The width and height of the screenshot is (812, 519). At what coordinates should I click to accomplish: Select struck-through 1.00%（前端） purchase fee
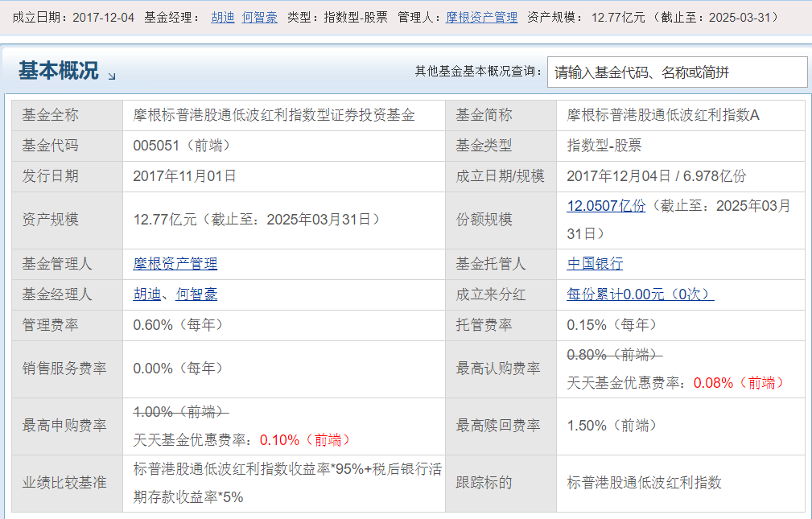181,412
